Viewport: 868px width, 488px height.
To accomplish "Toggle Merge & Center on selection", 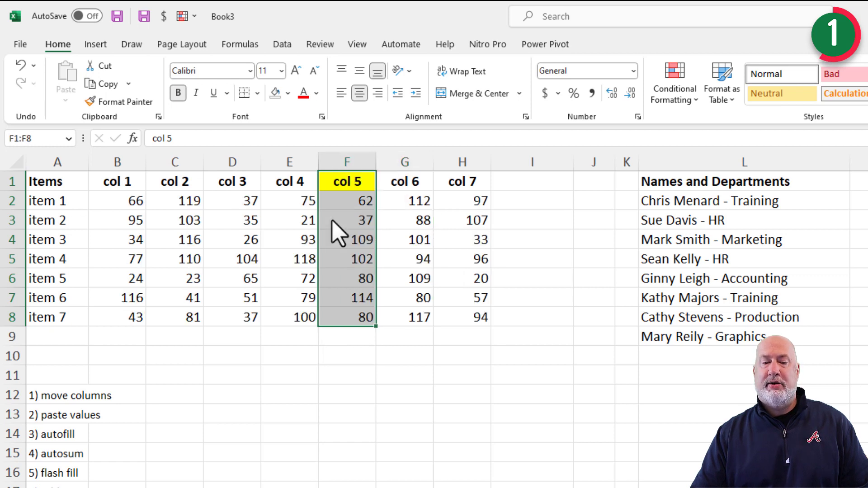I will coord(473,94).
